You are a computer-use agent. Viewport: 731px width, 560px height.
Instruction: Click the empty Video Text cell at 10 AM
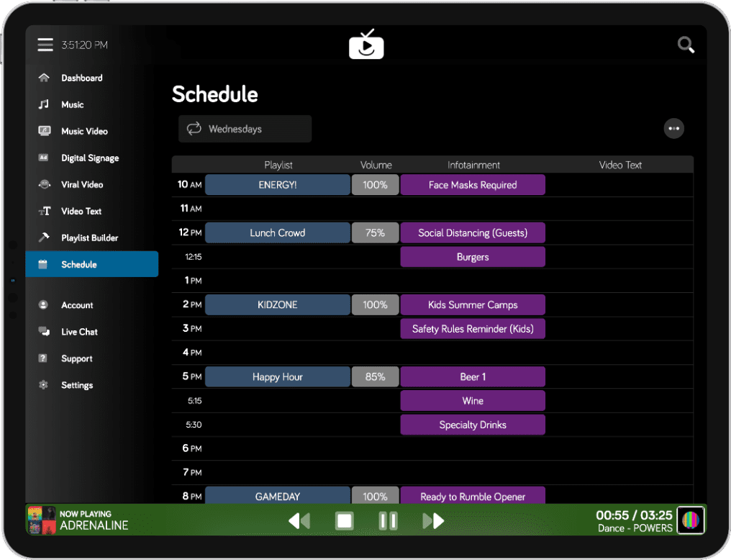(620, 185)
